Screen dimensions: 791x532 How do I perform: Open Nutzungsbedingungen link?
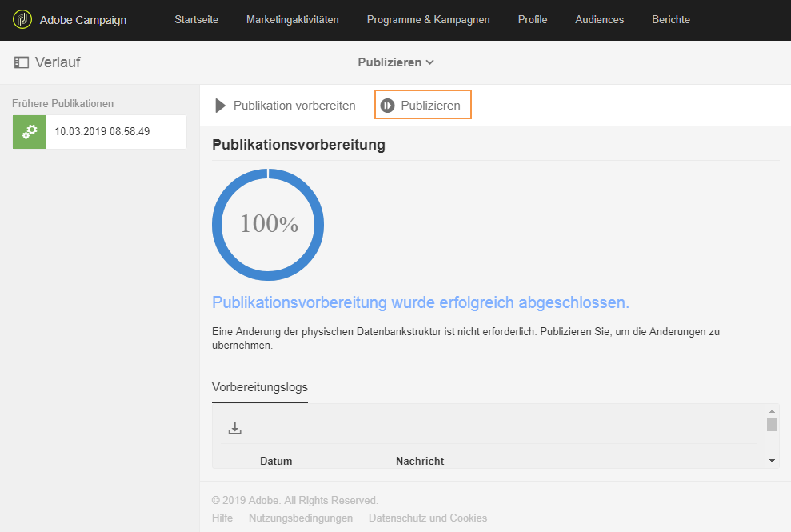[301, 518]
